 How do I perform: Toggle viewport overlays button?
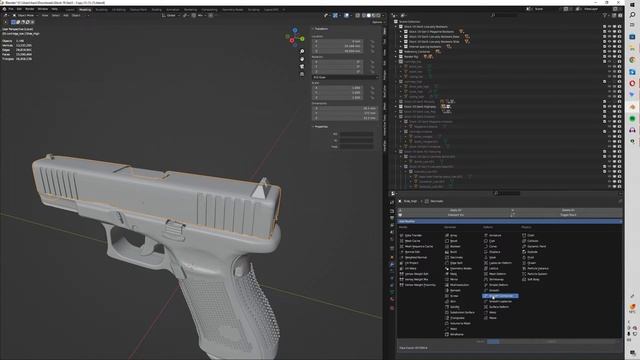click(347, 16)
